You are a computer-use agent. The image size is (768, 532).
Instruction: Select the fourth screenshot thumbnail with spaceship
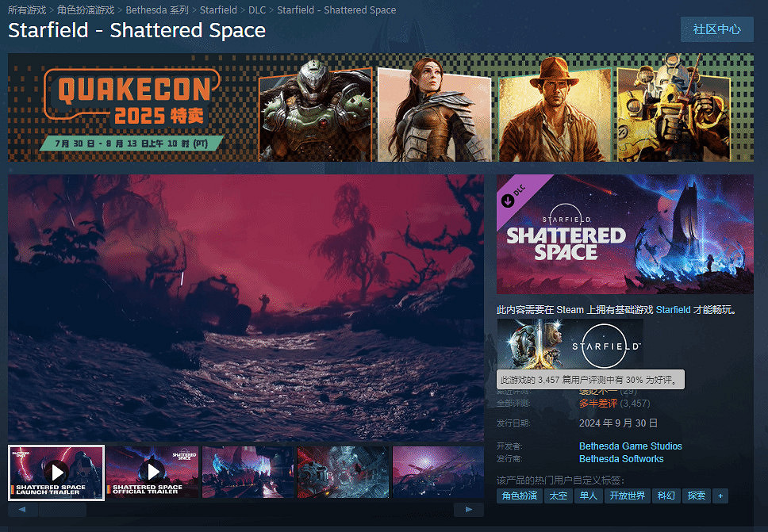pos(343,472)
